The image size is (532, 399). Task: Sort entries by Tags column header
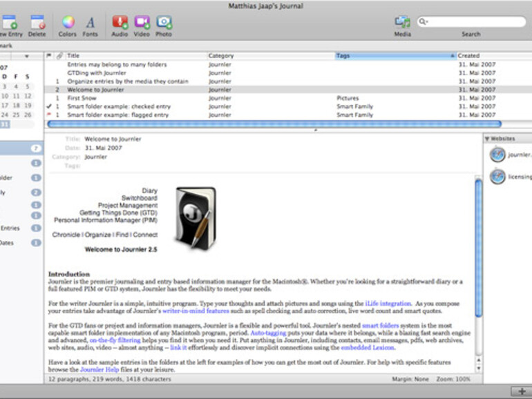pos(394,56)
